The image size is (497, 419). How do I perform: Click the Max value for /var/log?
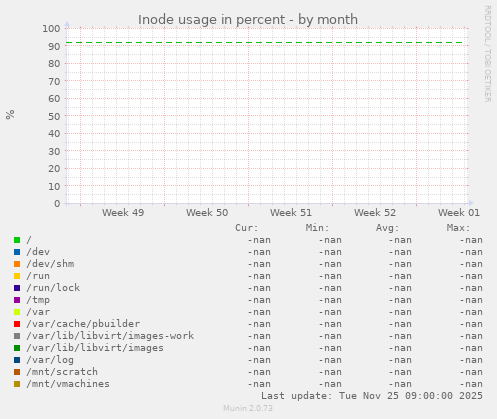click(471, 360)
